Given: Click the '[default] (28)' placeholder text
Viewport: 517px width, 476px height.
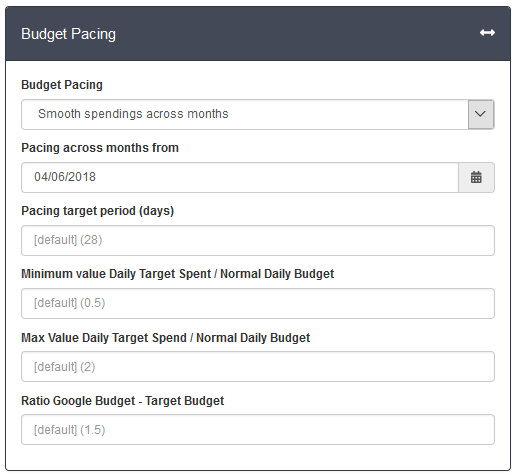Looking at the screenshot, I should (68, 240).
